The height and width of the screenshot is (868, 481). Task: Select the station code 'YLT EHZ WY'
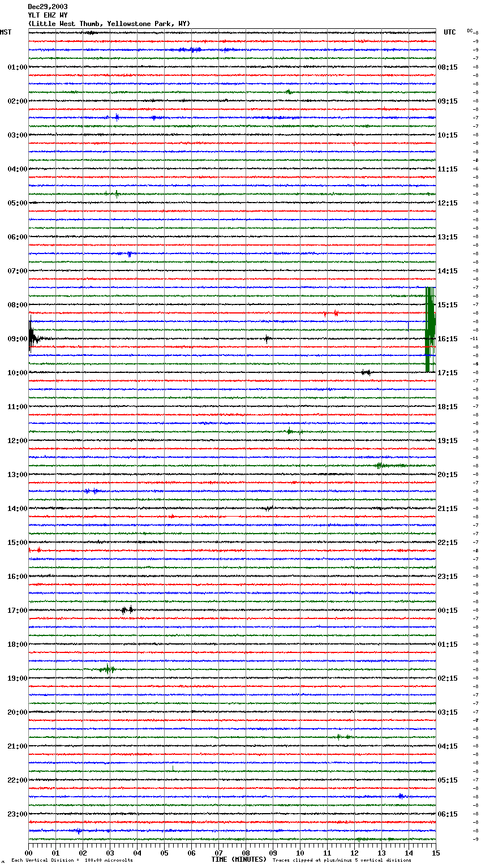(x=48, y=15)
